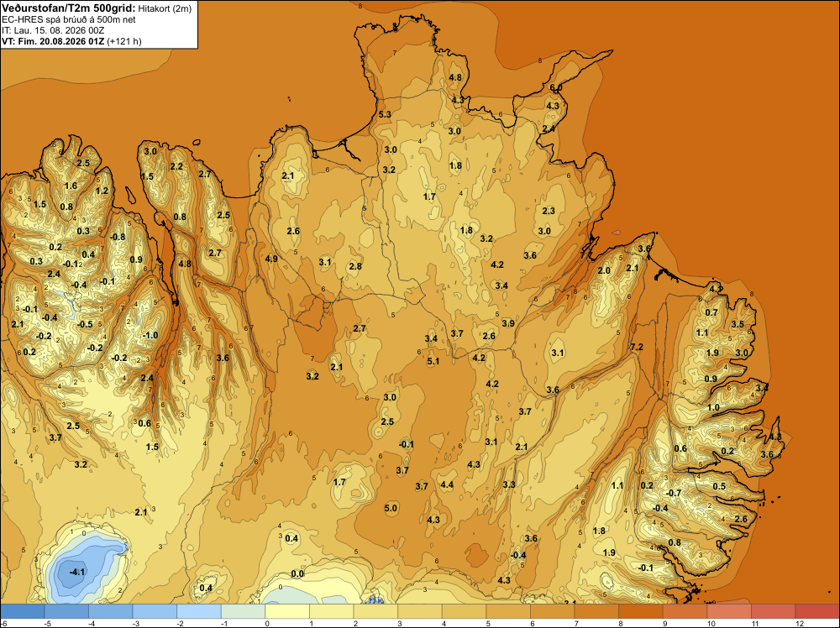Viewport: 840px width, 628px height.
Task: Click the 2.3 temperature value
Action: coord(548,211)
